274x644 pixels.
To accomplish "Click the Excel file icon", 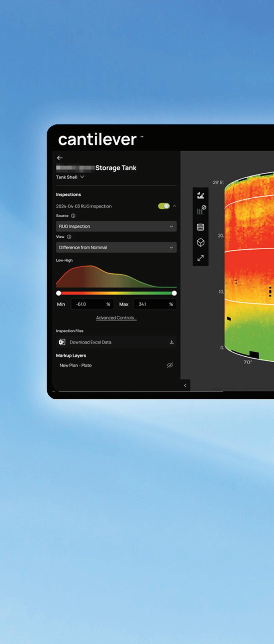I will [x=62, y=342].
